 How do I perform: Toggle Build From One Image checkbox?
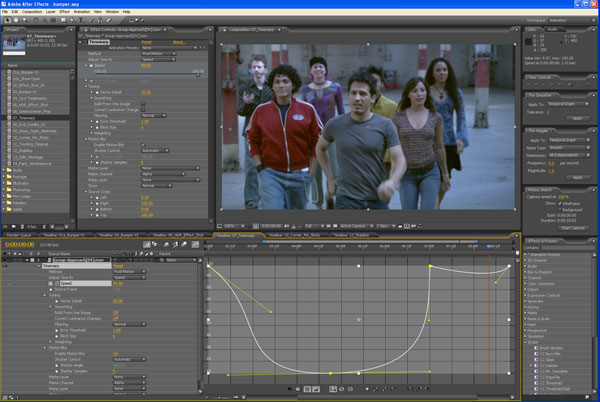(x=143, y=104)
